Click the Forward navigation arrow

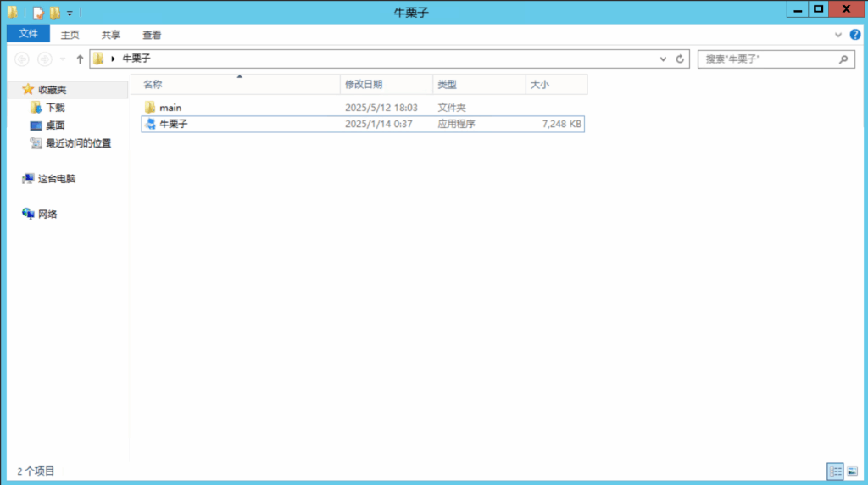[x=44, y=59]
